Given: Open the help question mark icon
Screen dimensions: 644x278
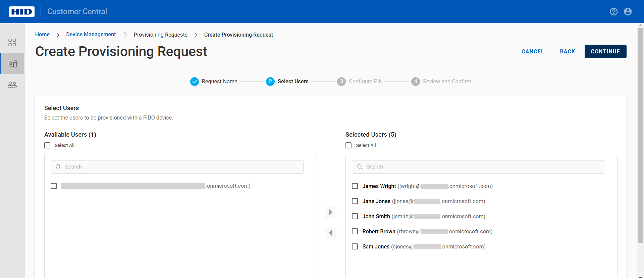Looking at the screenshot, I should pyautogui.click(x=613, y=12).
